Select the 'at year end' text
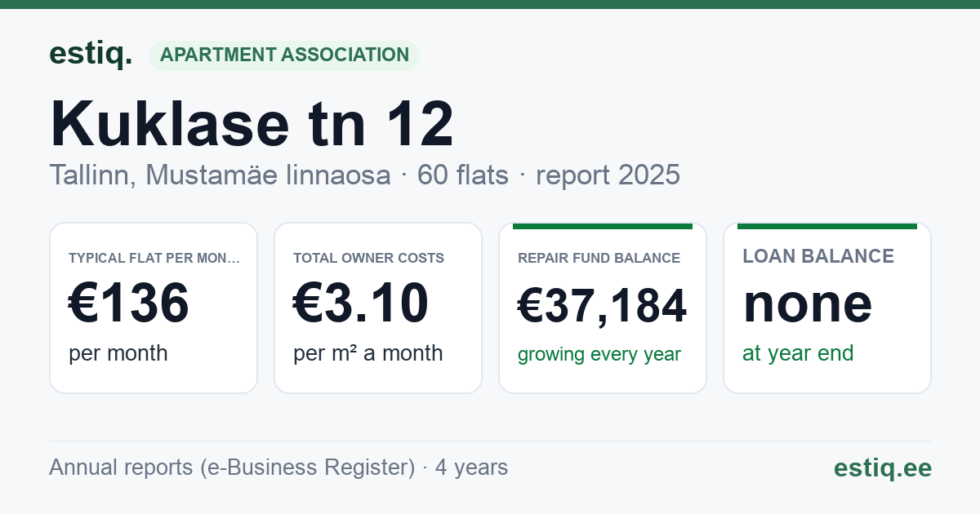 [798, 353]
